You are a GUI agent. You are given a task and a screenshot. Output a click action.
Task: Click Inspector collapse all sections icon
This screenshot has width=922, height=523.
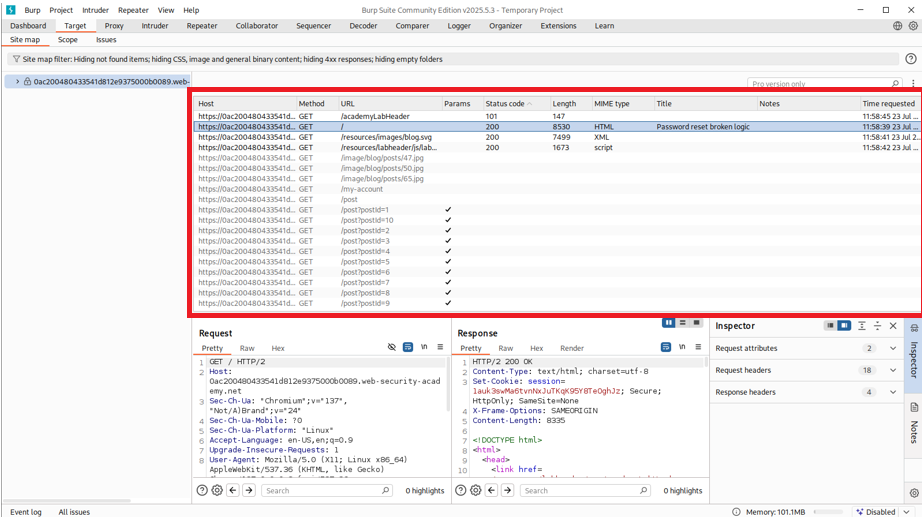877,325
